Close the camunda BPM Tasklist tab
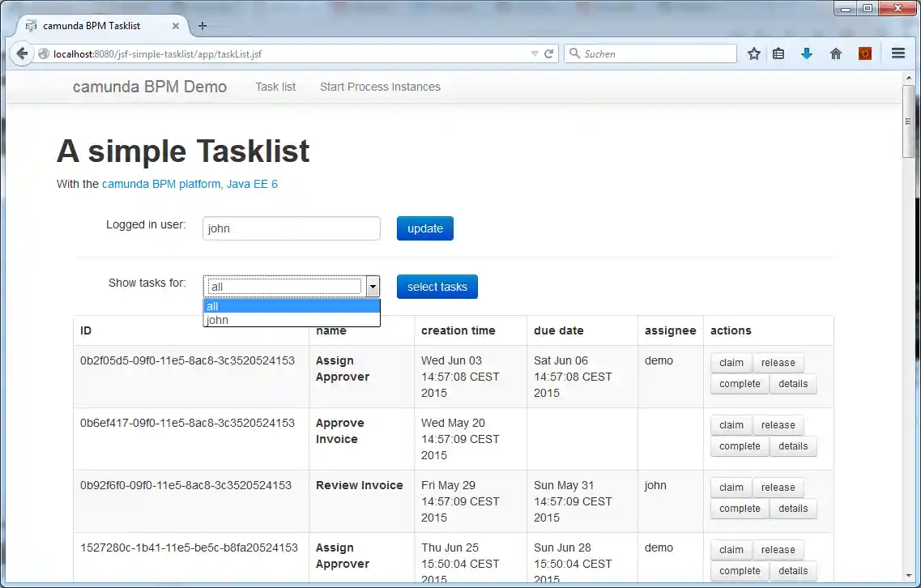This screenshot has height=588, width=921. tap(176, 26)
